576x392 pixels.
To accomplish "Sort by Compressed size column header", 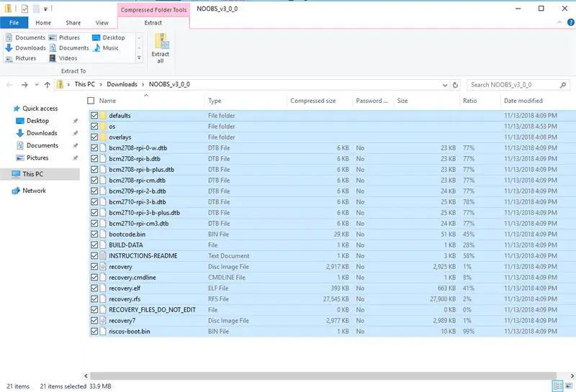I will pyautogui.click(x=313, y=101).
